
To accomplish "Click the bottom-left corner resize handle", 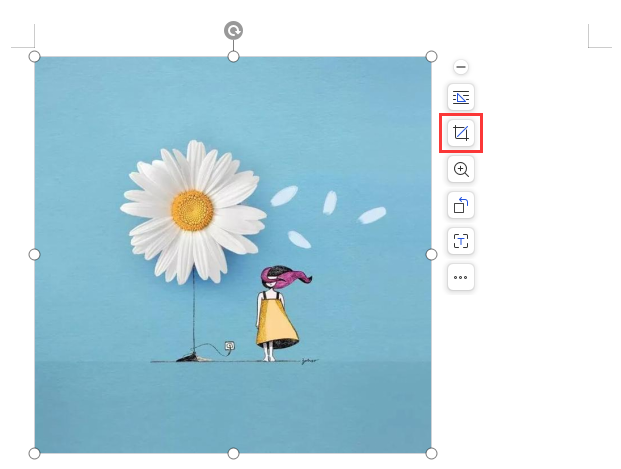I will [34, 453].
